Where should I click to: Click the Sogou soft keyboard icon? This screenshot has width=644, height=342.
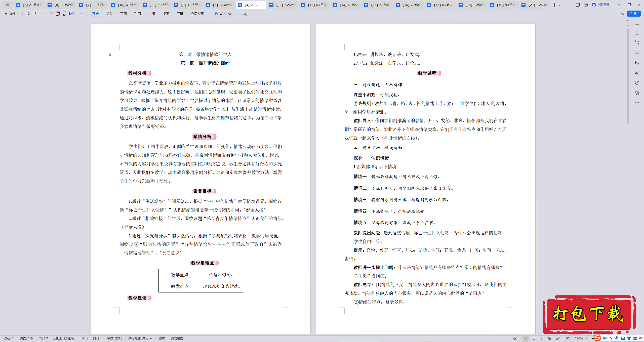point(623,338)
